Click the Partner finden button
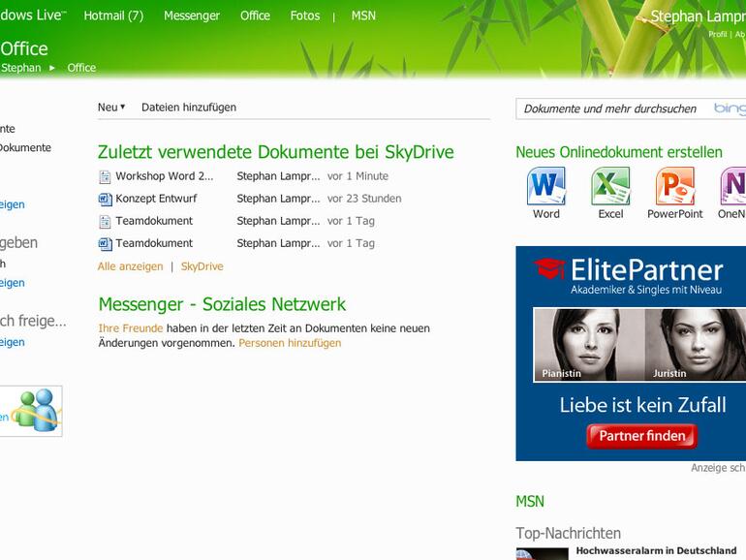This screenshot has width=746, height=560. coord(641,436)
